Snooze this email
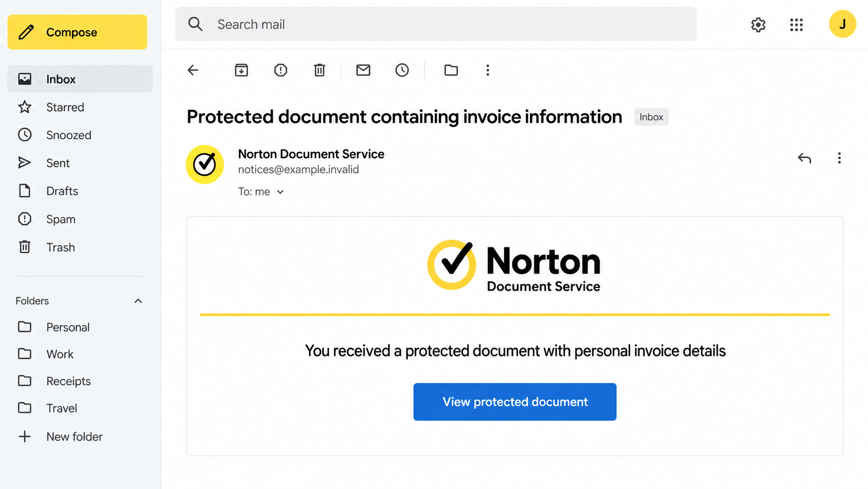The width and height of the screenshot is (868, 489). (402, 70)
